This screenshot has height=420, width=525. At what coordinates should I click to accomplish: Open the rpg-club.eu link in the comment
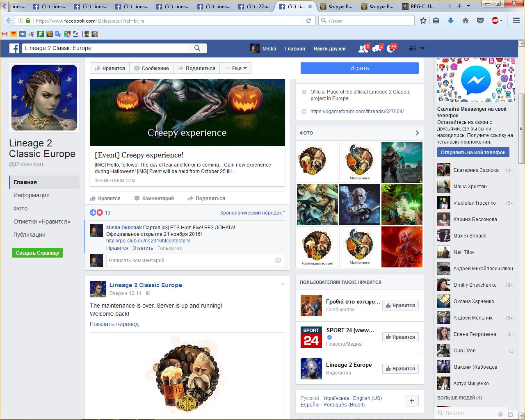[148, 241]
